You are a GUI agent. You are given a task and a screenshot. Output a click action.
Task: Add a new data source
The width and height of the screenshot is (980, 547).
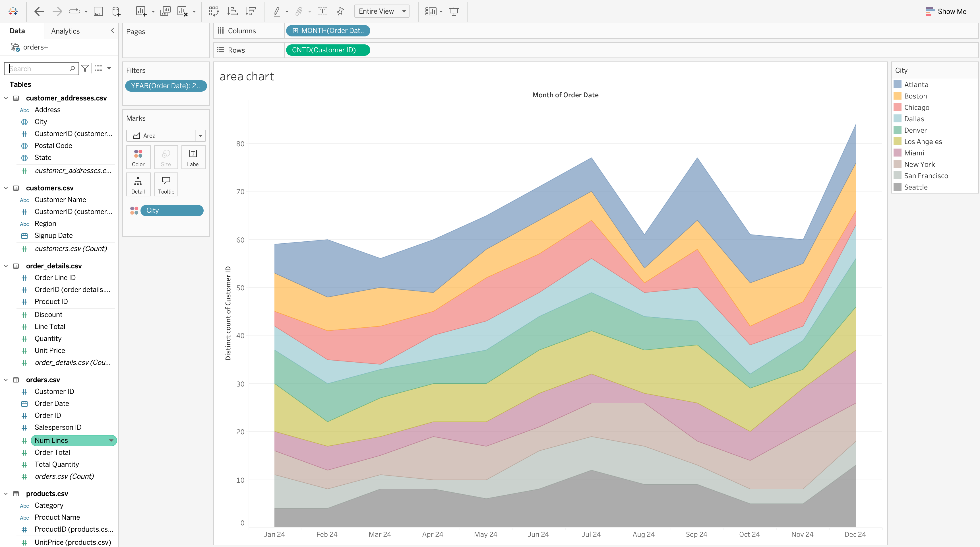116,11
